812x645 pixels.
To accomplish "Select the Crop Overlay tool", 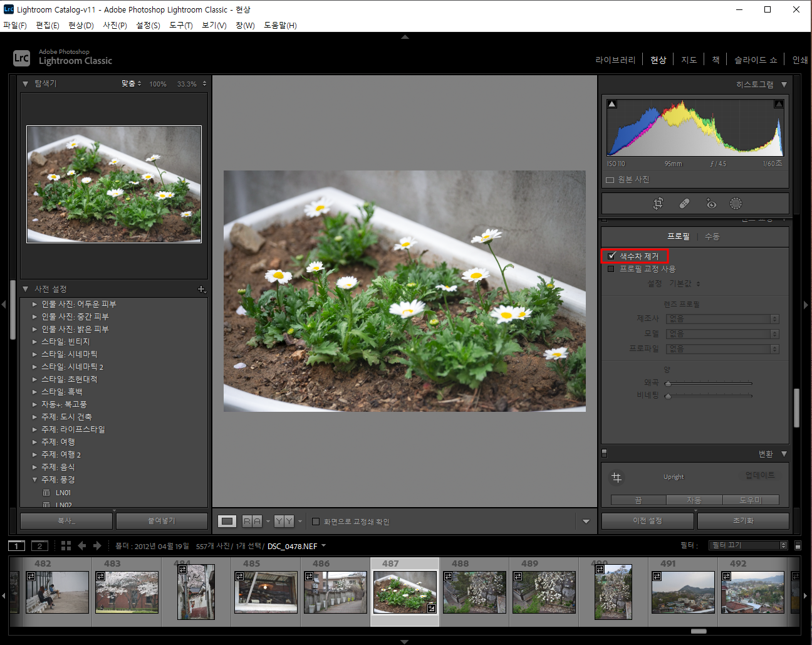I will tap(658, 203).
